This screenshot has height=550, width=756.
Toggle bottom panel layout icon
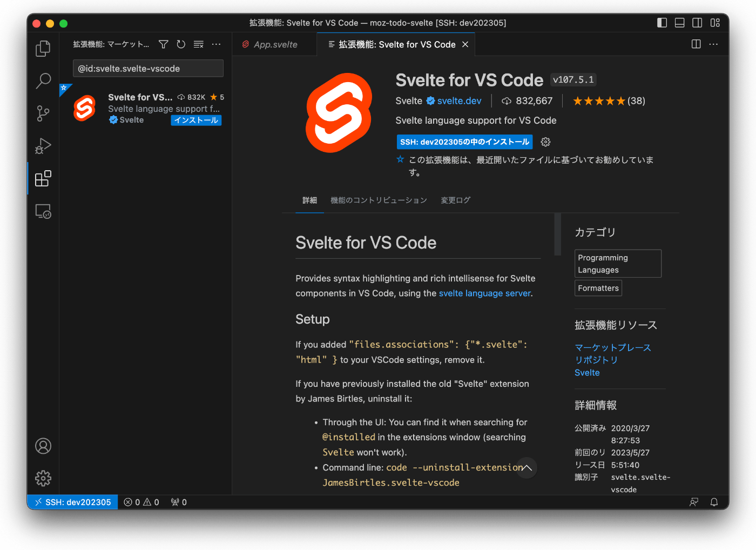pyautogui.click(x=680, y=23)
